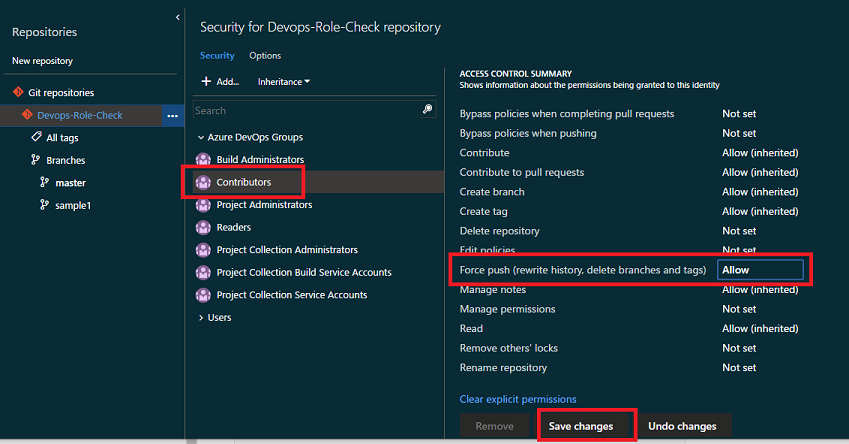
Task: Select the sample1 branch
Action: tap(73, 205)
